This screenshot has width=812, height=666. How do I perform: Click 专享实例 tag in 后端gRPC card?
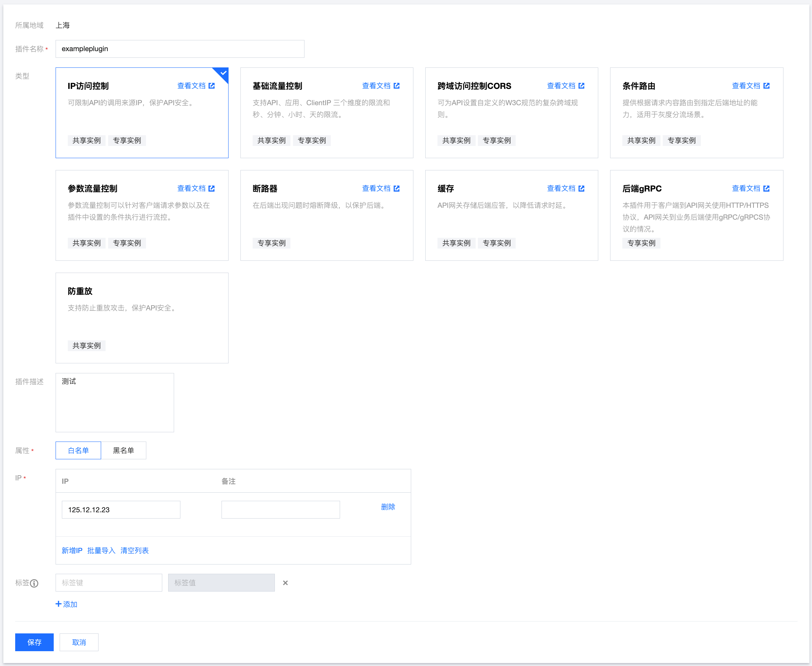click(x=641, y=243)
